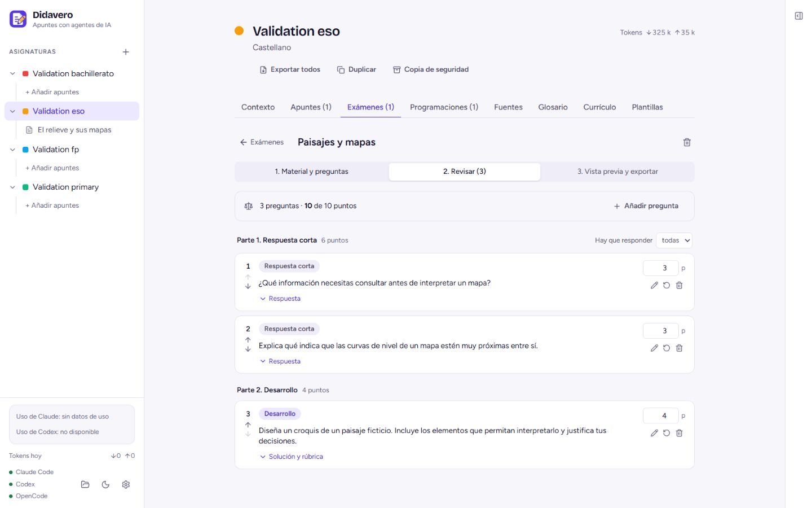Edit question 3 with pencil icon
This screenshot has width=812, height=508.
[x=654, y=433]
